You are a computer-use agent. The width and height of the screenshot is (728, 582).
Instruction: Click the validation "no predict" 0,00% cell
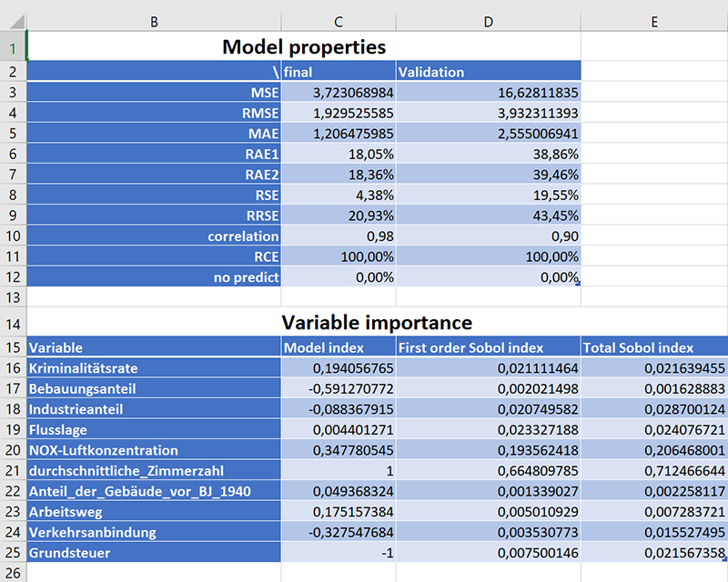click(489, 276)
